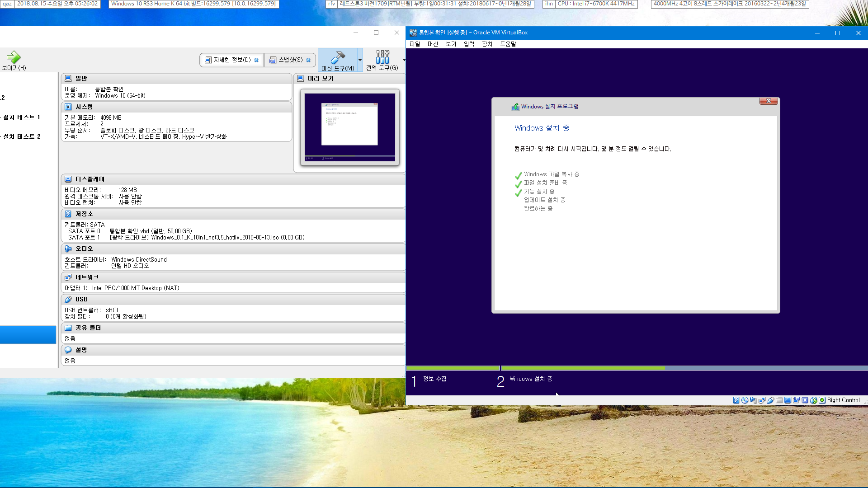Click the 정보 수집 step 1 progress bar

453,368
